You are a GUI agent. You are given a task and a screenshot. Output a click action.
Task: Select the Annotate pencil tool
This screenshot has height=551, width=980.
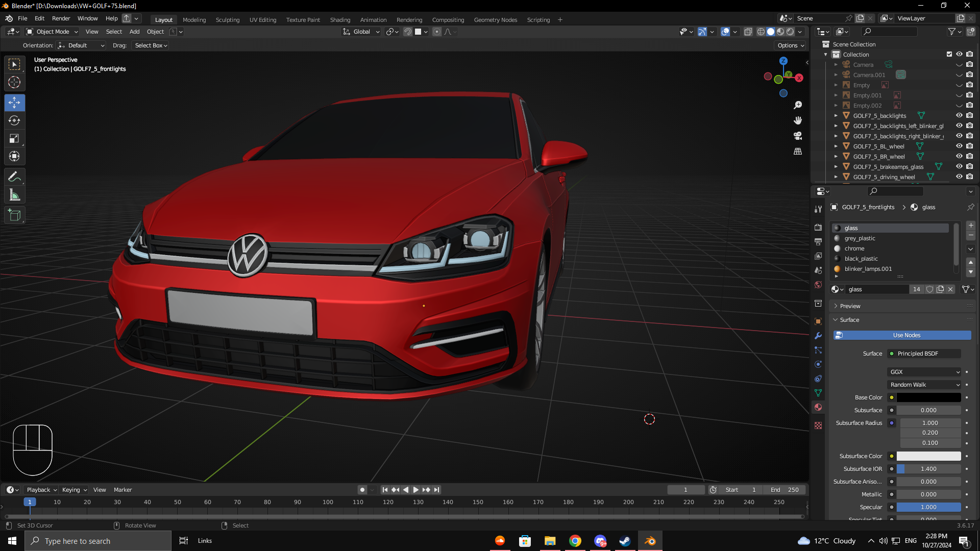pos(14,177)
